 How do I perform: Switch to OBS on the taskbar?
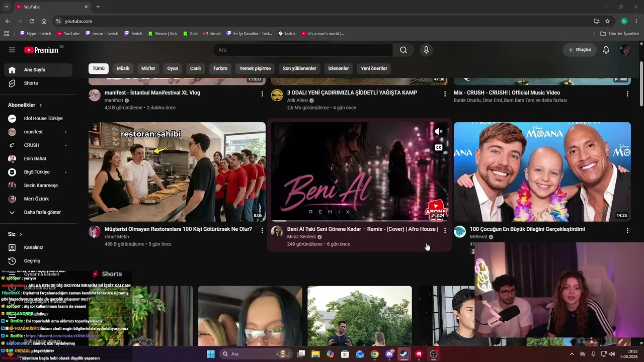click(434, 354)
